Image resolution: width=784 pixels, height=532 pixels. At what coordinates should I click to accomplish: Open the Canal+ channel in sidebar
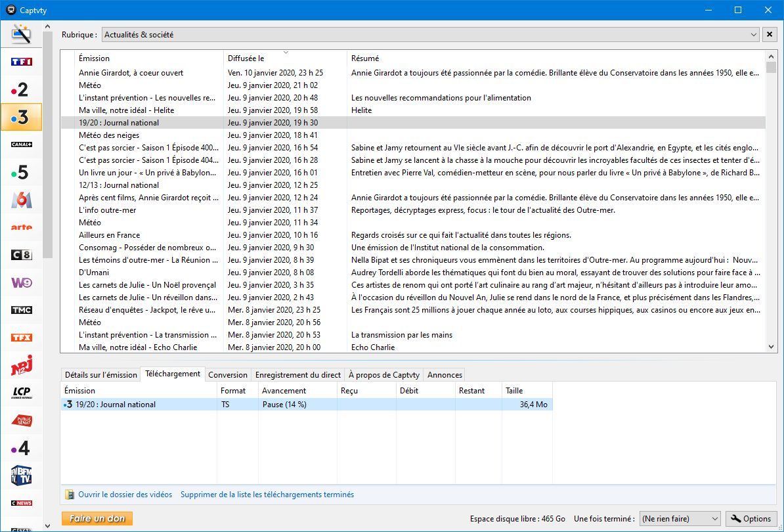[21, 144]
